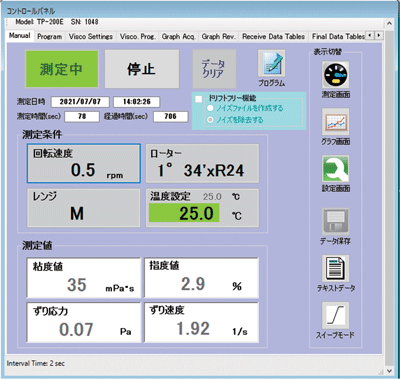Viewport: 400px width, 379px height.
Task: Open the プログラム editor icon
Action: coord(271,64)
